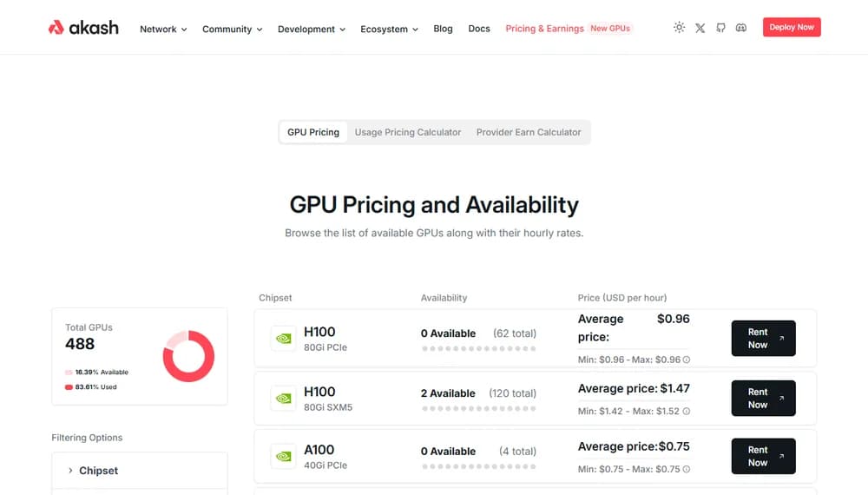Expand the Community dropdown menu
868x495 pixels.
[x=232, y=29]
